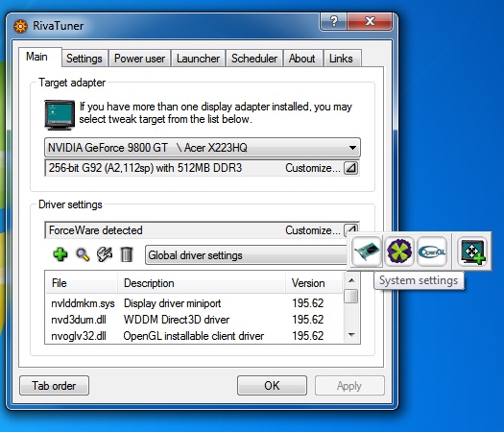Click the driver list scroll up arrow
Viewport: 504px width, 432px height.
coord(351,280)
